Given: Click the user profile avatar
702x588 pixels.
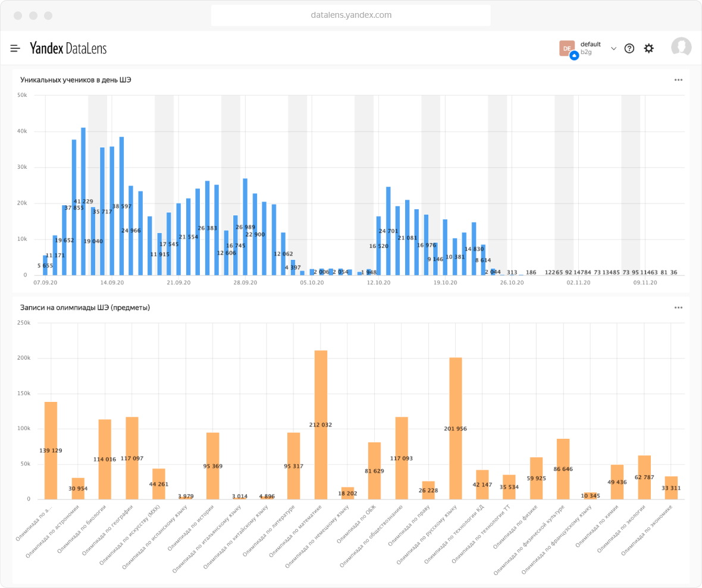Looking at the screenshot, I should [x=681, y=48].
